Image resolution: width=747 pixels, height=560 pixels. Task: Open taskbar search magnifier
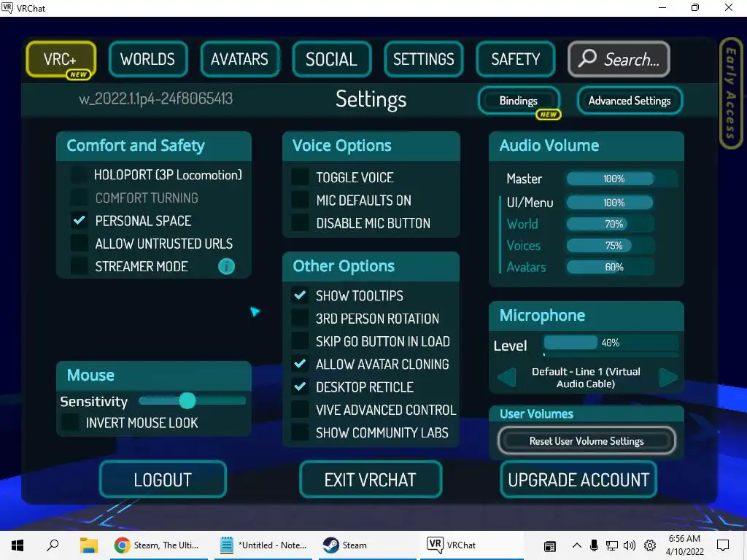(x=53, y=545)
